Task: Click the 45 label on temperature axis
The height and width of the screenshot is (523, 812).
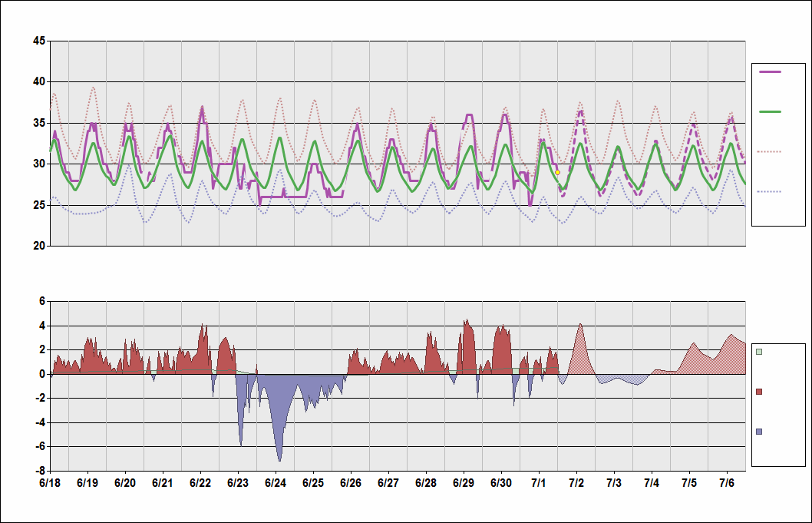Action: tap(39, 41)
